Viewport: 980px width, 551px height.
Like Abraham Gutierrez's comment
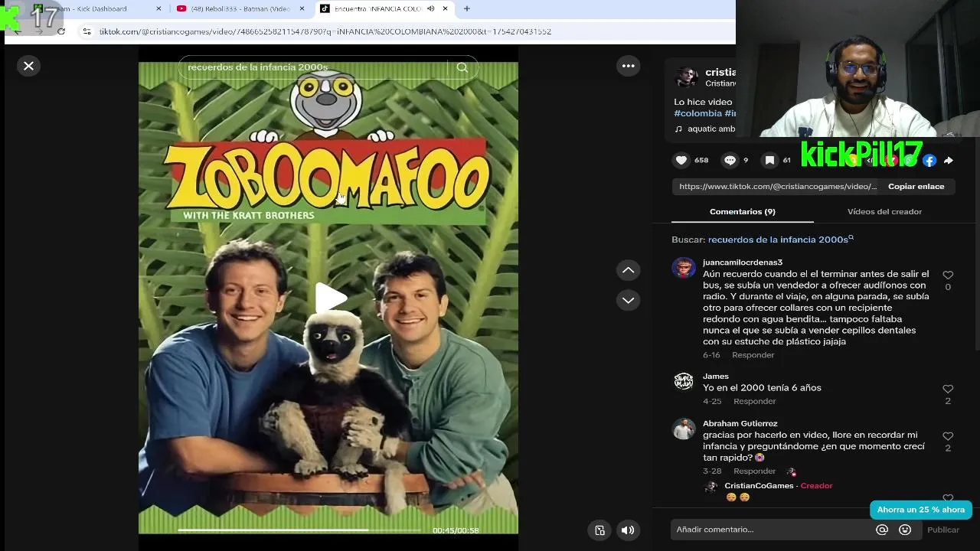coord(948,436)
